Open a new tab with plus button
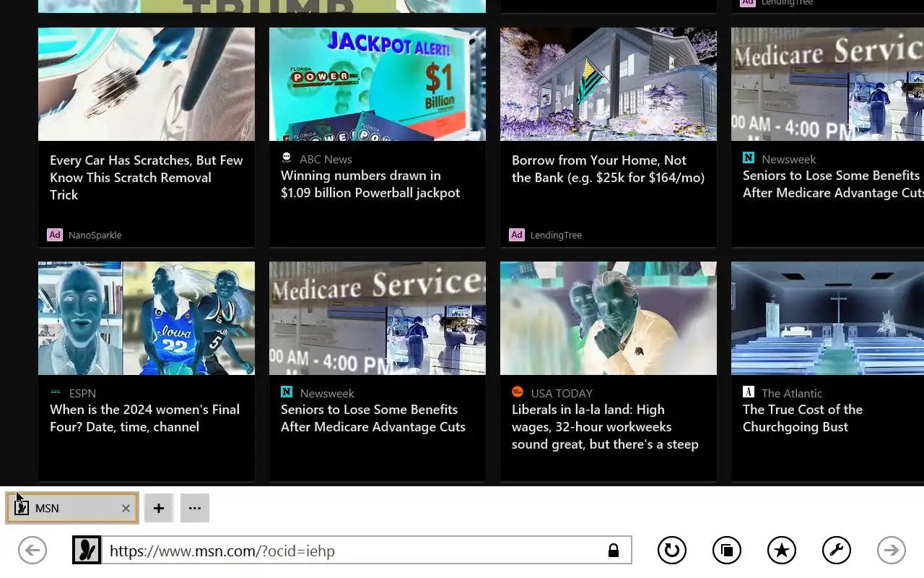Screen dimensions: 924x578 pyautogui.click(x=159, y=509)
